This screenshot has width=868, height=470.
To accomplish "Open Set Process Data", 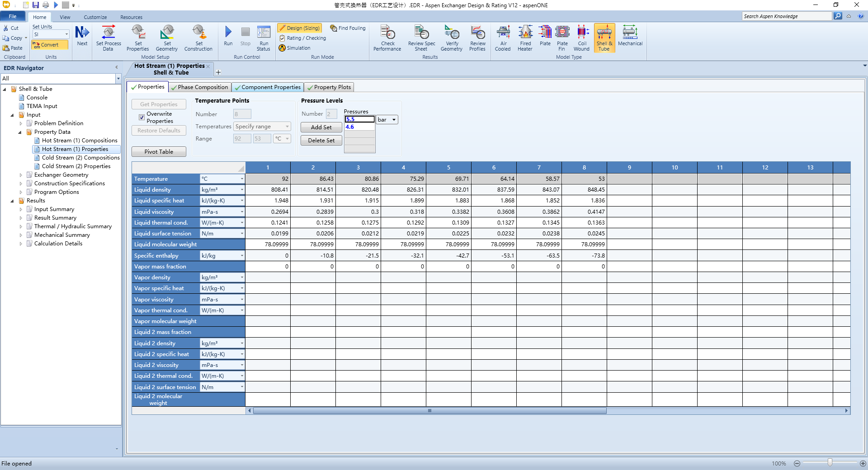I will [108, 38].
